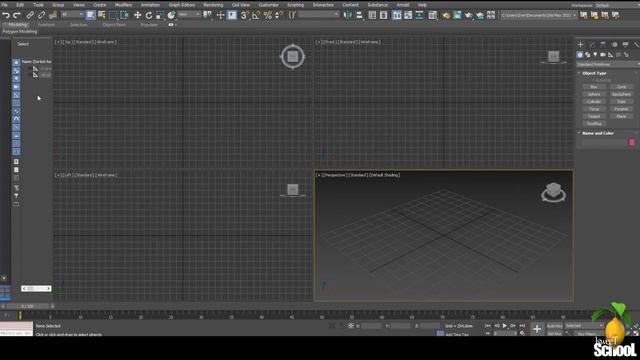Image resolution: width=640 pixels, height=360 pixels.
Task: Toggle the Percent Snap icon
Action: [x=267, y=16]
